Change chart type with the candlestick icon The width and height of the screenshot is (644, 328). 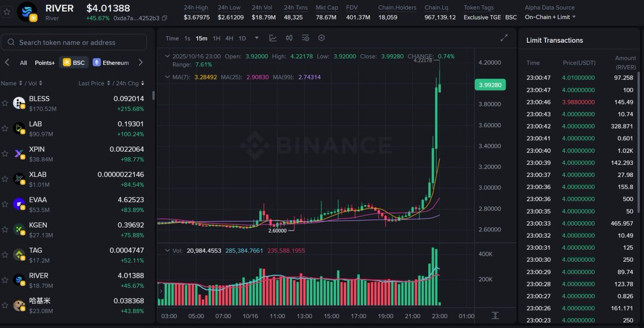[x=289, y=38]
